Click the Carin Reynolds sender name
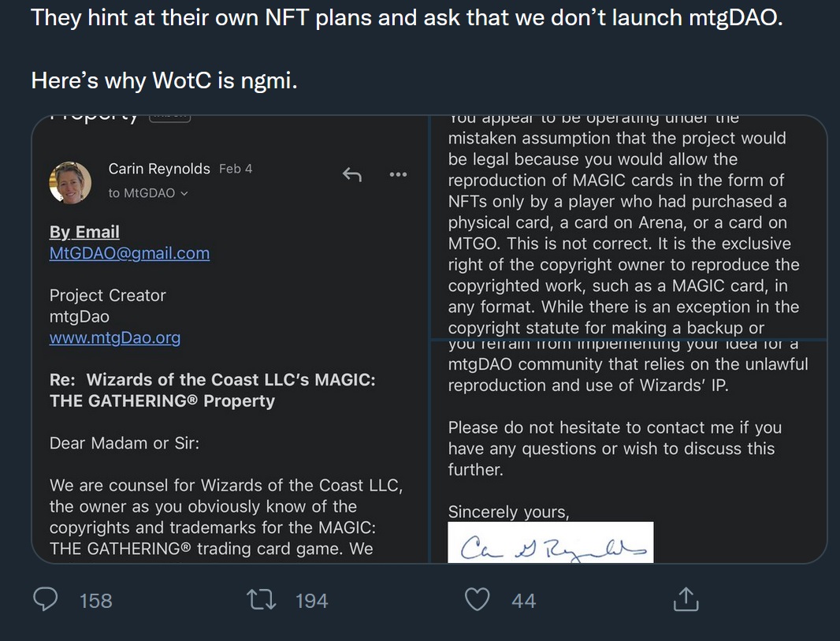This screenshot has width=840, height=641. tap(159, 169)
